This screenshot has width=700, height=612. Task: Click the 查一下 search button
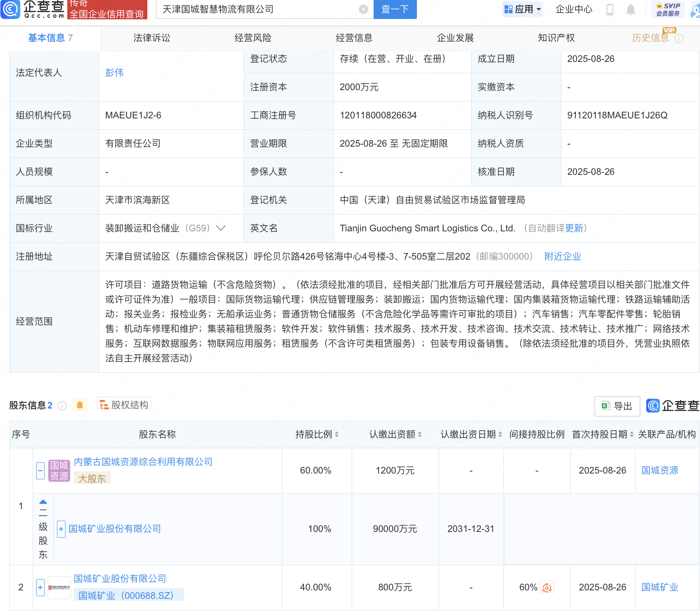tap(395, 9)
